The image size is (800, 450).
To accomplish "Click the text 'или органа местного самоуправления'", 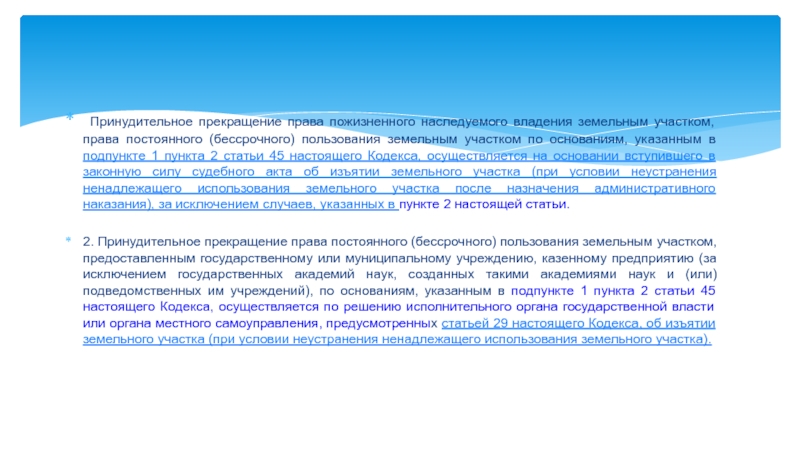I will 201,323.
